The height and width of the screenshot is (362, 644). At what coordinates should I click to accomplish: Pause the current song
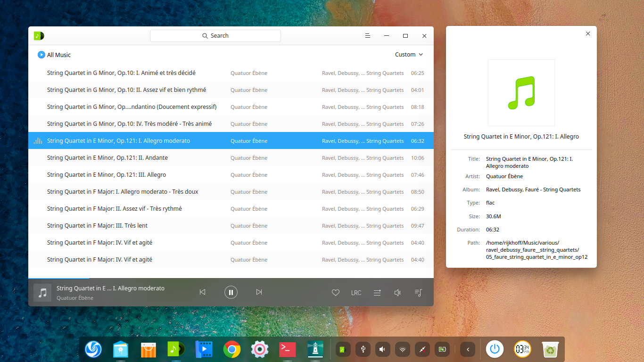(x=231, y=292)
